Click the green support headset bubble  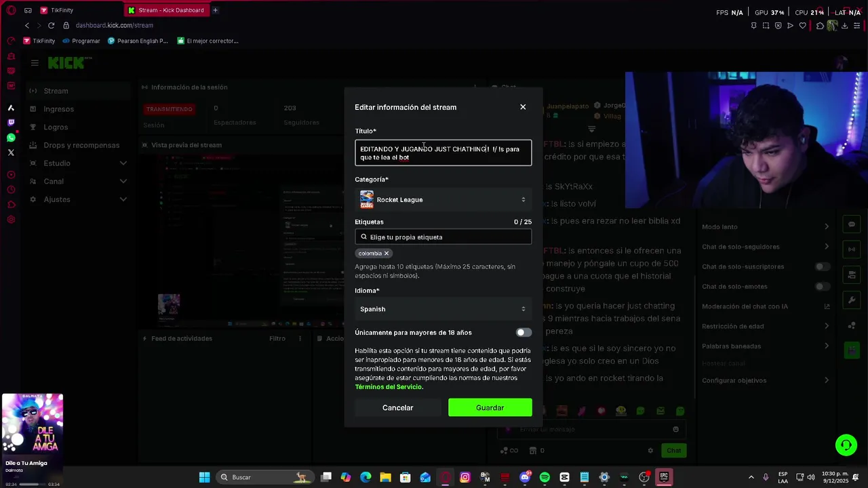coord(846,445)
